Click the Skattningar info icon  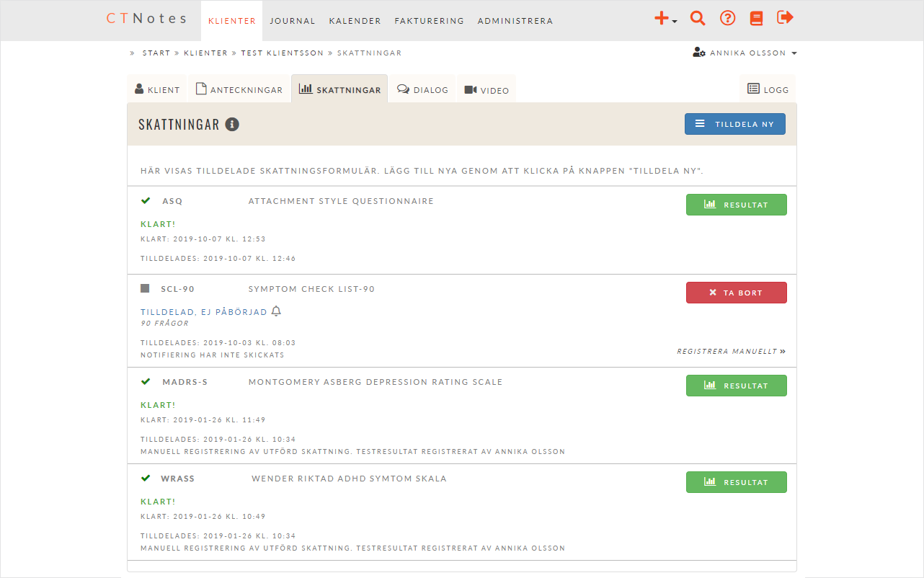[232, 124]
